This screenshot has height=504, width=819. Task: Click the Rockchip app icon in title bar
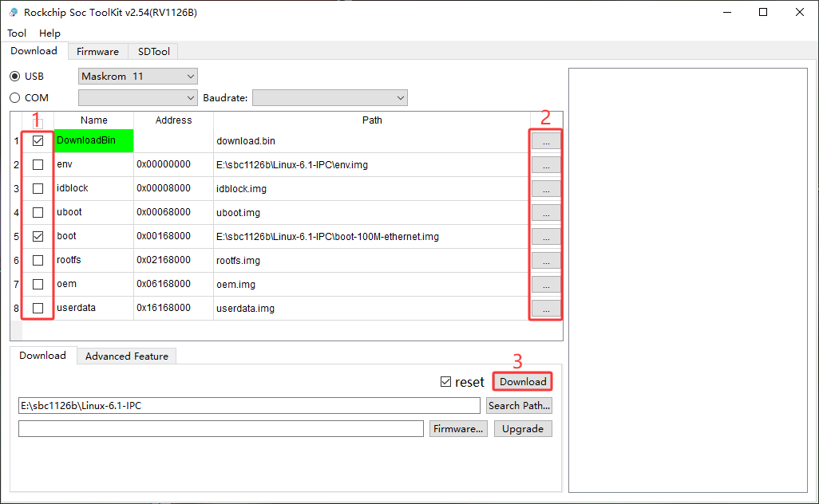pos(13,12)
